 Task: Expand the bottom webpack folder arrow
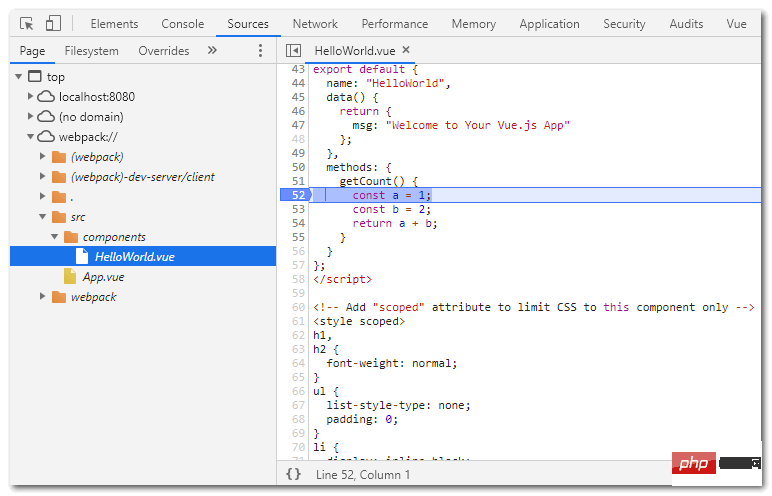tap(42, 297)
